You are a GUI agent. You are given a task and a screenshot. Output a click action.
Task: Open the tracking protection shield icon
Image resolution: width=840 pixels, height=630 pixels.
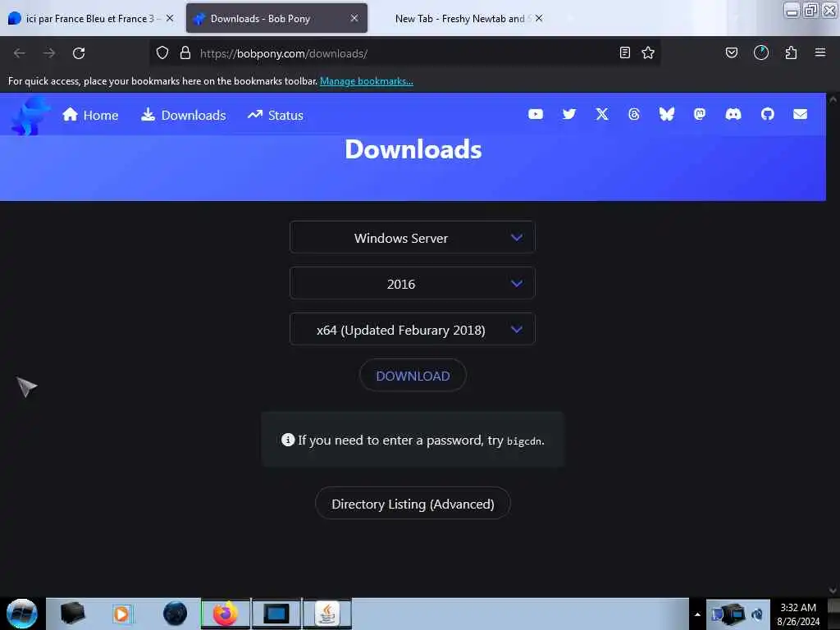(x=162, y=52)
